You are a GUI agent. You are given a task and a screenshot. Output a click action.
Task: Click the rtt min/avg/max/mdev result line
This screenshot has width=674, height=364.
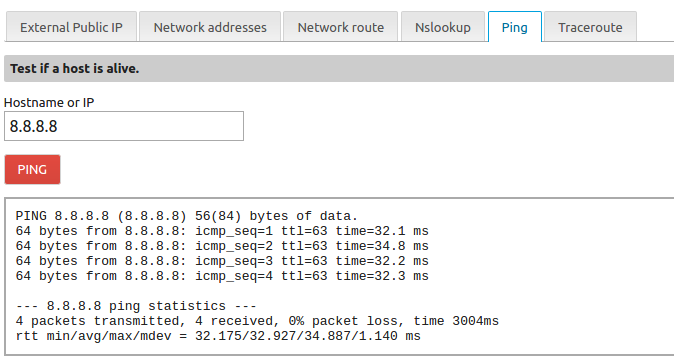[x=218, y=336]
